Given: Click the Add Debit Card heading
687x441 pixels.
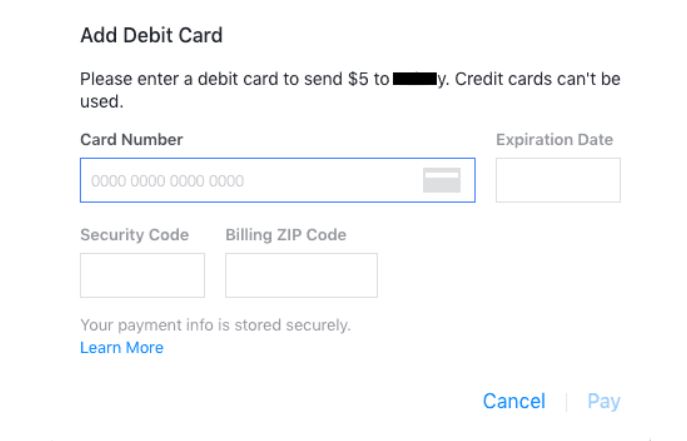Looking at the screenshot, I should 151,36.
